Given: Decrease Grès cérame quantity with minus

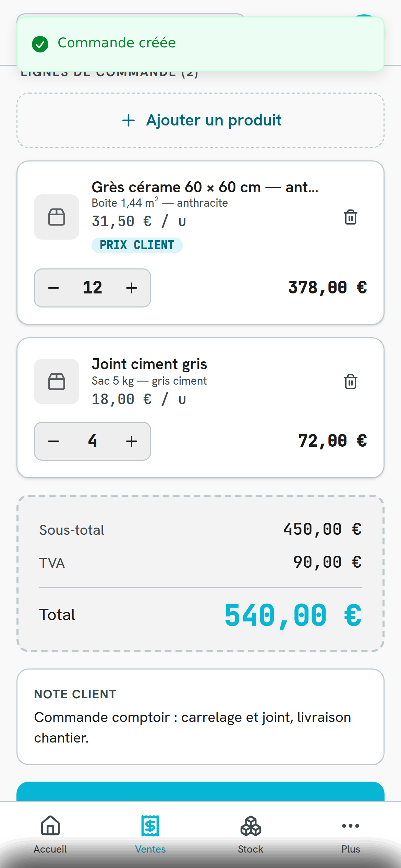Looking at the screenshot, I should [53, 288].
